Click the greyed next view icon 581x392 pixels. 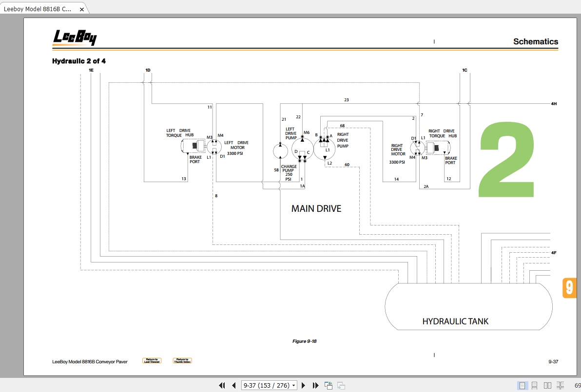tap(341, 385)
